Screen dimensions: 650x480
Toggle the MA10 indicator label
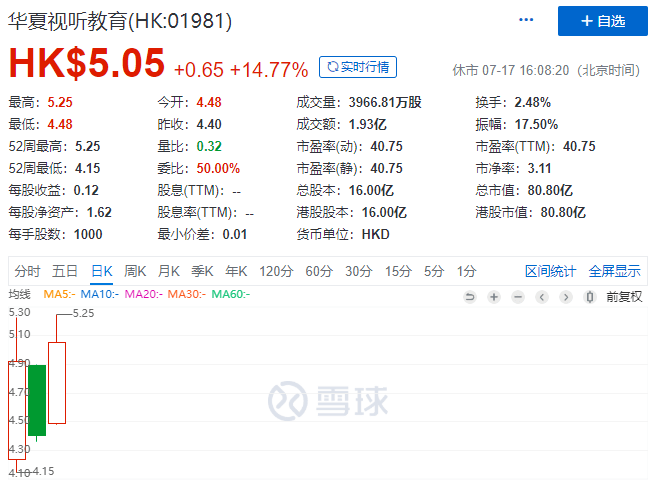100,294
